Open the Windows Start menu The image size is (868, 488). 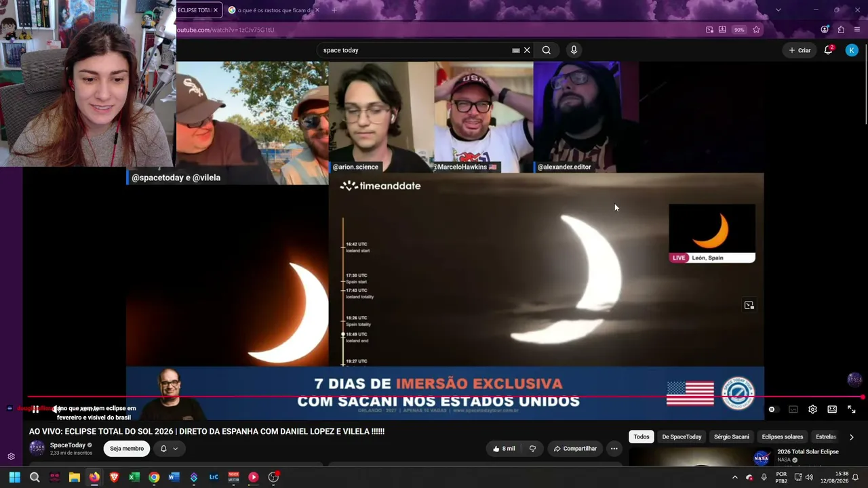(x=14, y=477)
